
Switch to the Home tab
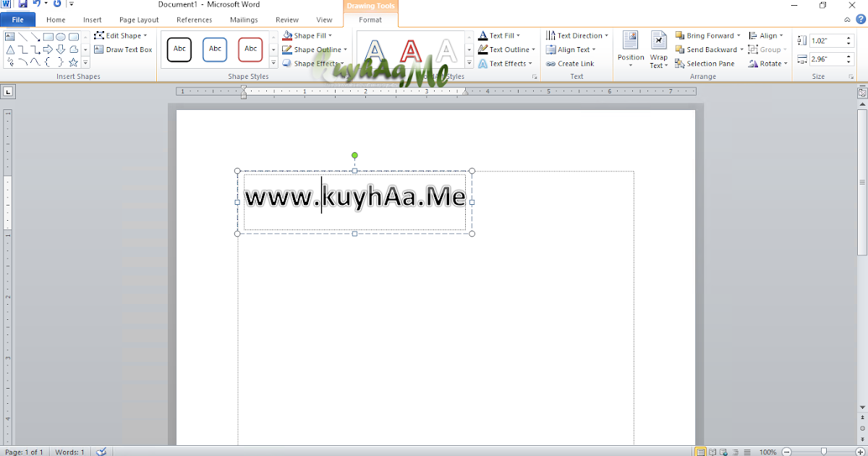tap(56, 20)
